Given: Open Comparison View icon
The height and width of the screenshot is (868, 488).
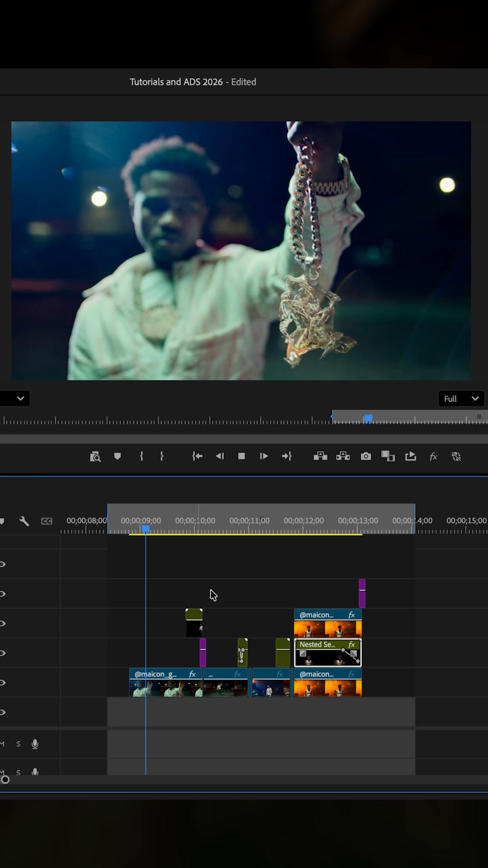Looking at the screenshot, I should coord(388,456).
